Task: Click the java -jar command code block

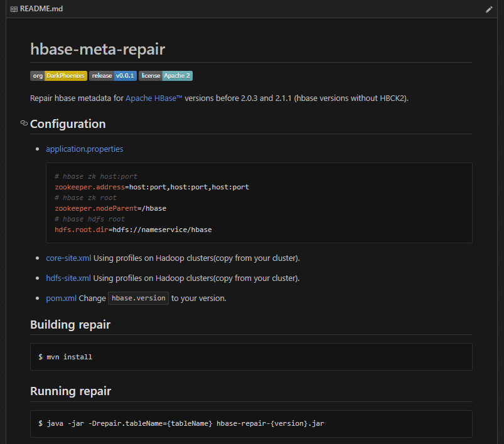Action: [181, 424]
